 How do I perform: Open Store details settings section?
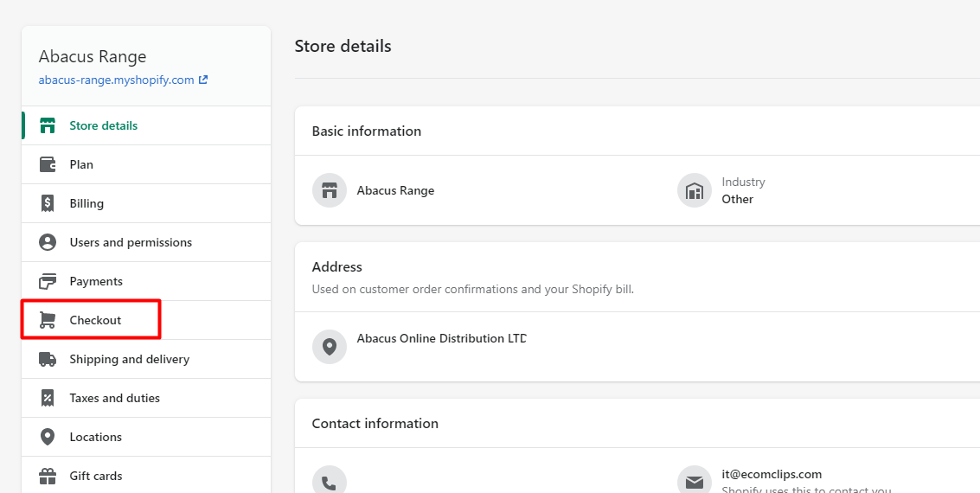point(146,125)
